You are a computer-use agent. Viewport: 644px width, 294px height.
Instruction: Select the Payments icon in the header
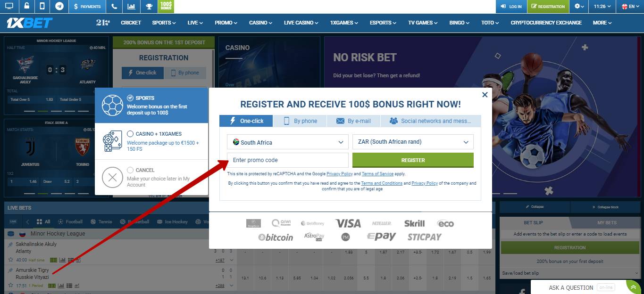tap(88, 7)
